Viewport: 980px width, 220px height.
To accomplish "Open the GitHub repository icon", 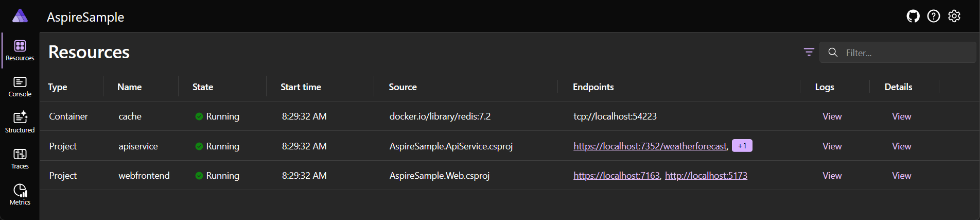I will (913, 16).
